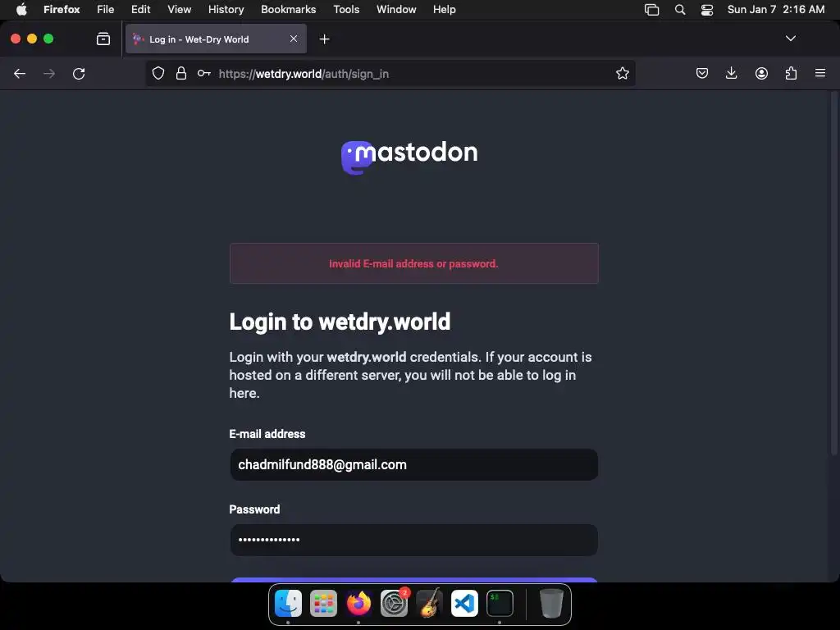Open a new tab with plus button
The width and height of the screenshot is (840, 630).
(324, 39)
